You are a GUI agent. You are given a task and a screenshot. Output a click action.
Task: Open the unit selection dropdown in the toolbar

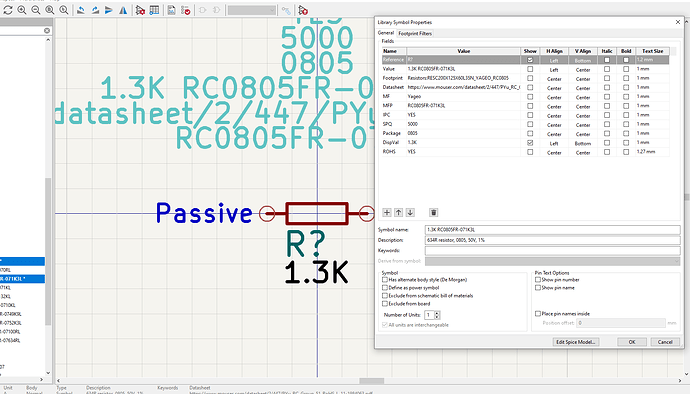click(252, 10)
